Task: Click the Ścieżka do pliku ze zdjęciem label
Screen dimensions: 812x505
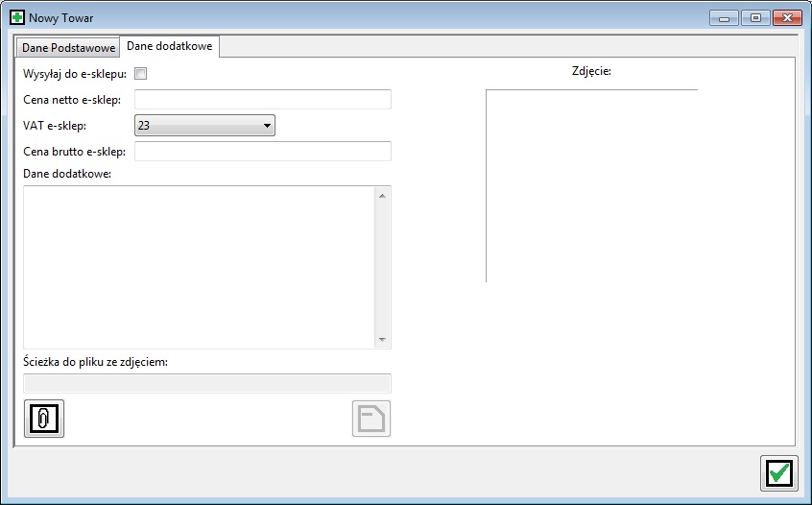Action: click(x=95, y=362)
